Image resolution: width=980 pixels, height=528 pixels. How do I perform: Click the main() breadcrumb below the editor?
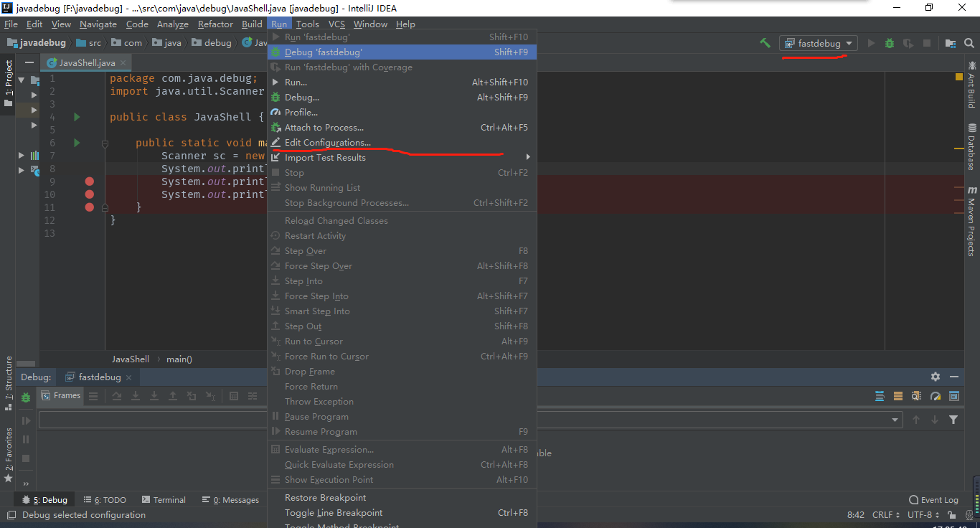coord(179,359)
